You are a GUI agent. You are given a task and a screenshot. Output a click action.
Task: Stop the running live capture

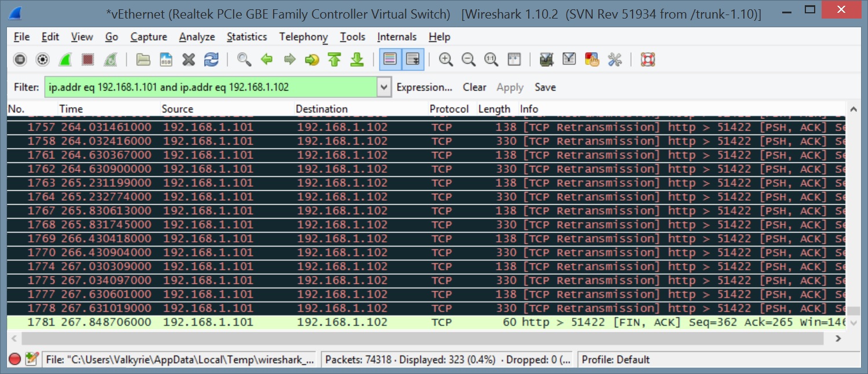pyautogui.click(x=88, y=59)
